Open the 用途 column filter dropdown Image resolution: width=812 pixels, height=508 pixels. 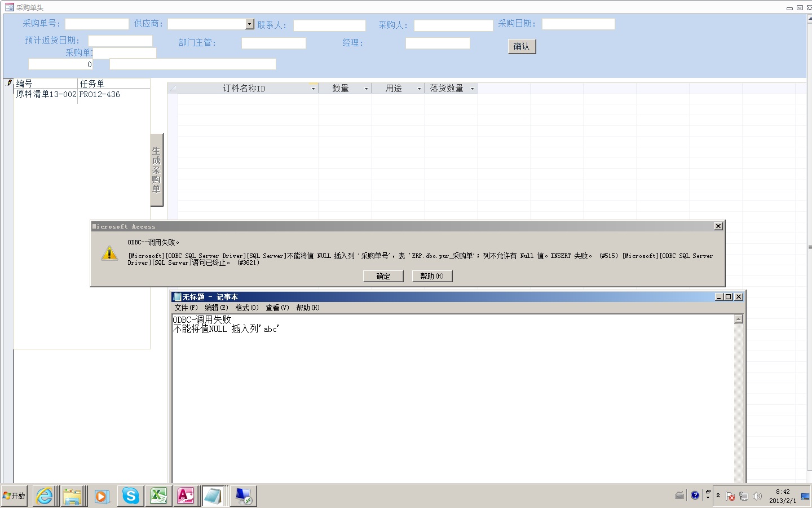pyautogui.click(x=419, y=89)
